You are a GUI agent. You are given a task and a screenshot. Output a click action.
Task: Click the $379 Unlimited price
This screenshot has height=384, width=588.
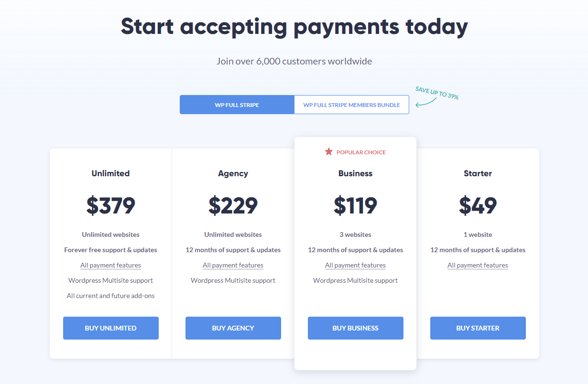pos(110,205)
